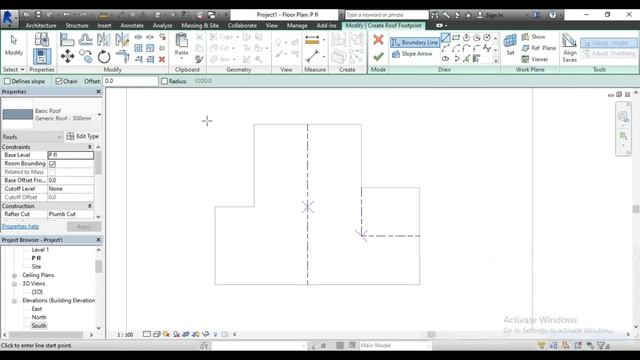Select the Circle draw tool

click(x=487, y=38)
